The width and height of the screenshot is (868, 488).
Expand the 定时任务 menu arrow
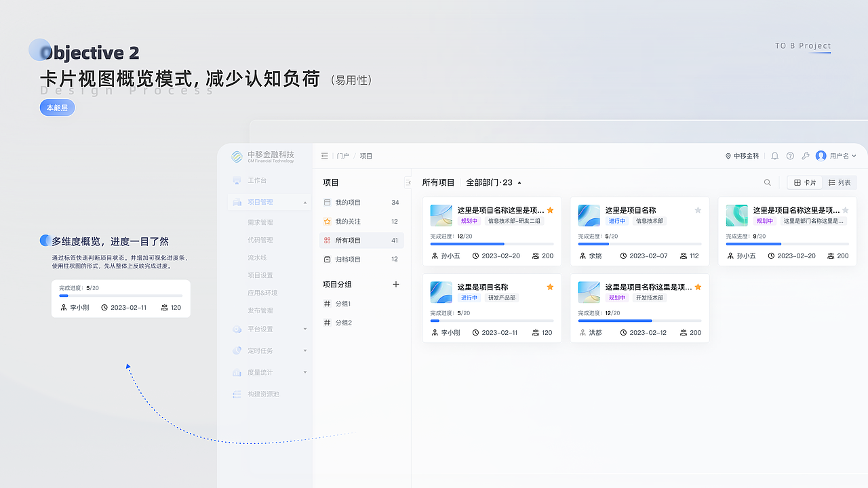click(304, 350)
